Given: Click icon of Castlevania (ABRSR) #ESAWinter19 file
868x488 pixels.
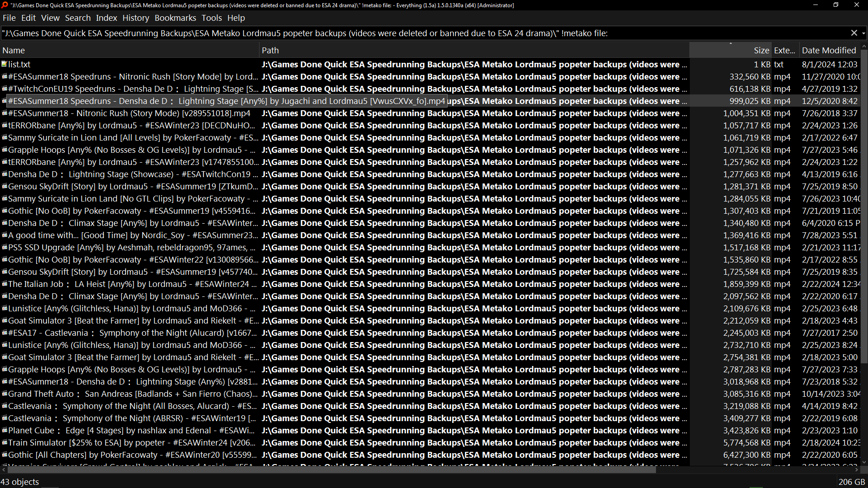Looking at the screenshot, I should click(x=5, y=418).
